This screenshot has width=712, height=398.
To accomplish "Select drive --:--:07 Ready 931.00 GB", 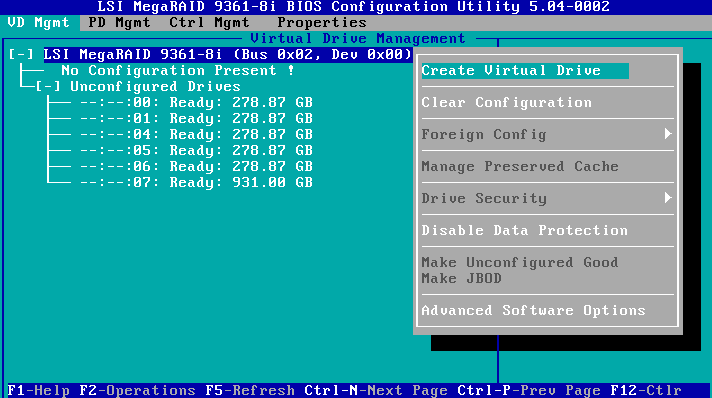I will [x=197, y=182].
